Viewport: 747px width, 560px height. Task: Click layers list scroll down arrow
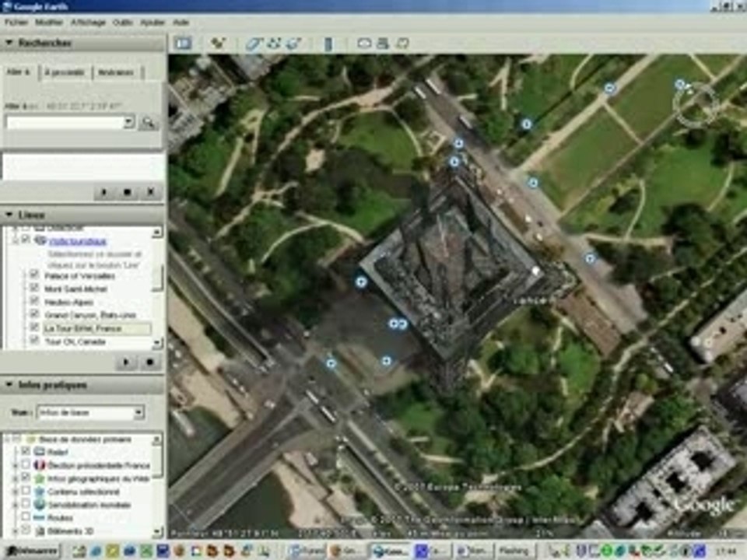(x=157, y=531)
